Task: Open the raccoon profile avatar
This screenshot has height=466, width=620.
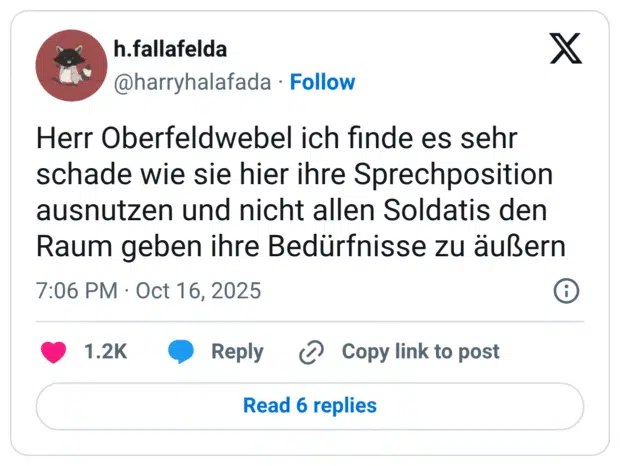Action: 71,65
